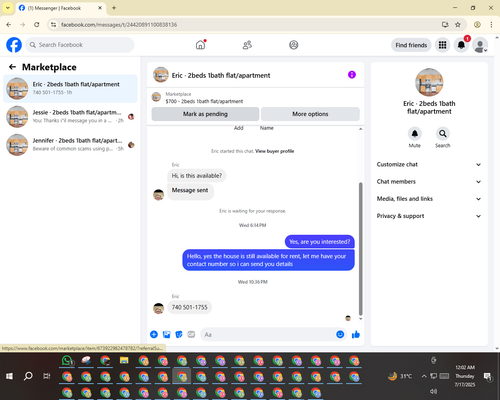The image size is (500, 400).
Task: Open Jennifer conversation in Marketplace list
Action: point(70,145)
